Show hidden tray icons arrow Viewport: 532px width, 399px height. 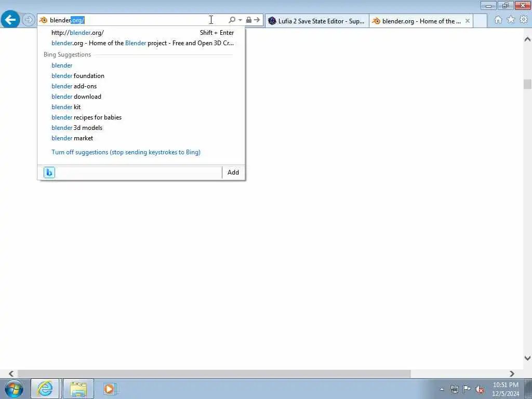click(x=442, y=389)
